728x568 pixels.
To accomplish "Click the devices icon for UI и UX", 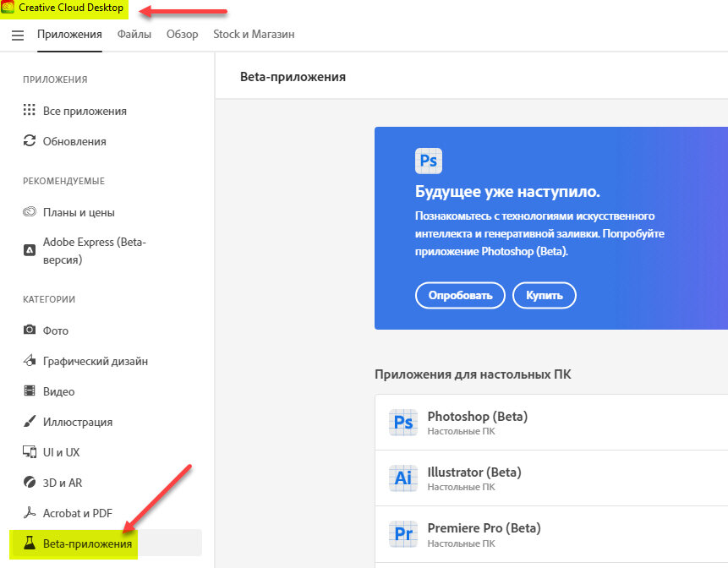I will click(30, 451).
